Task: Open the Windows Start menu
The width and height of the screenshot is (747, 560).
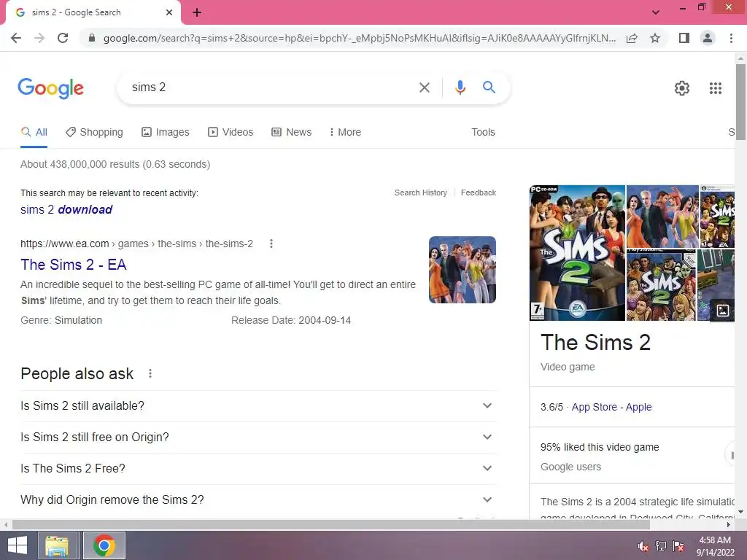Action: click(18, 545)
